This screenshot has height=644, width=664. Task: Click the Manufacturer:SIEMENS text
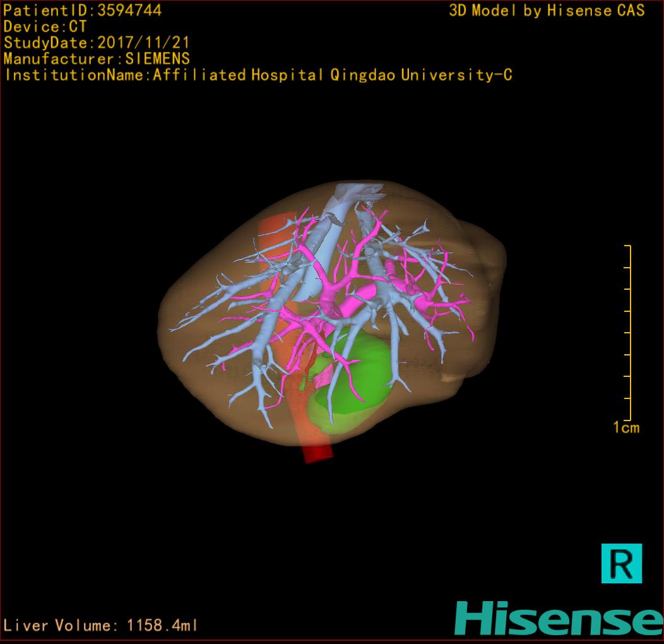coord(97,59)
